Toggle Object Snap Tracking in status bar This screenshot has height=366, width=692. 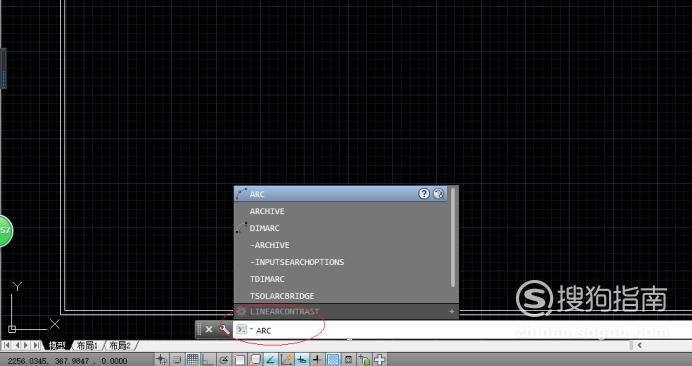[271, 359]
